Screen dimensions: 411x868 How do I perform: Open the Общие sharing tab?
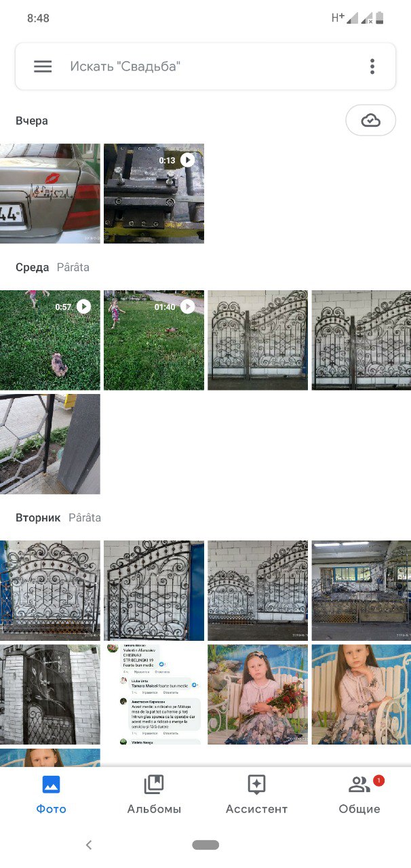tap(359, 795)
